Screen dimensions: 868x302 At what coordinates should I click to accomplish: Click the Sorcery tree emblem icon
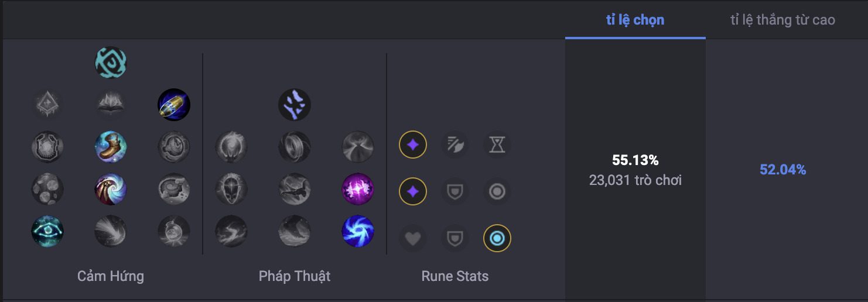coord(295,105)
